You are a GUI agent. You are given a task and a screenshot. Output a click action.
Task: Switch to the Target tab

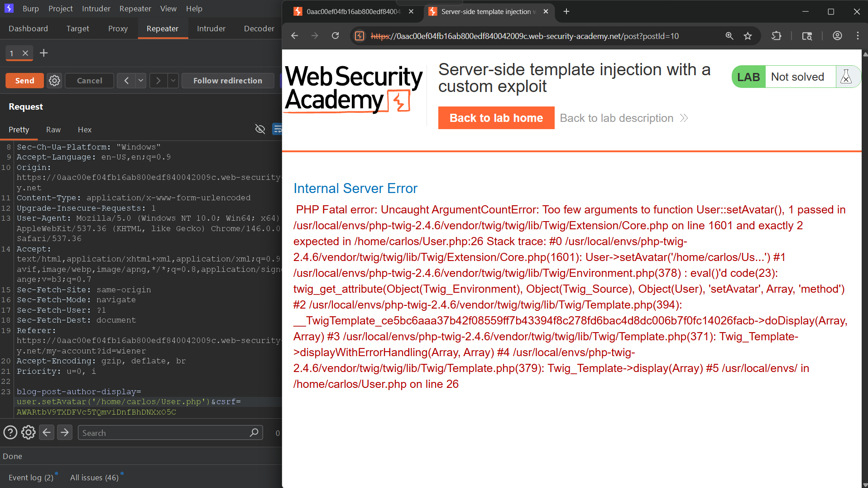[78, 29]
